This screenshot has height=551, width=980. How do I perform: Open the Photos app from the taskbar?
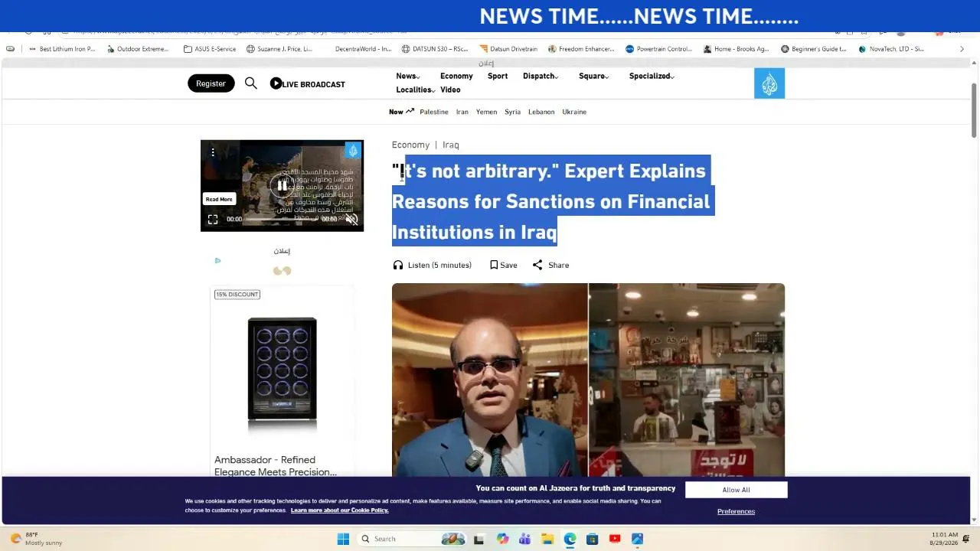[x=637, y=539]
